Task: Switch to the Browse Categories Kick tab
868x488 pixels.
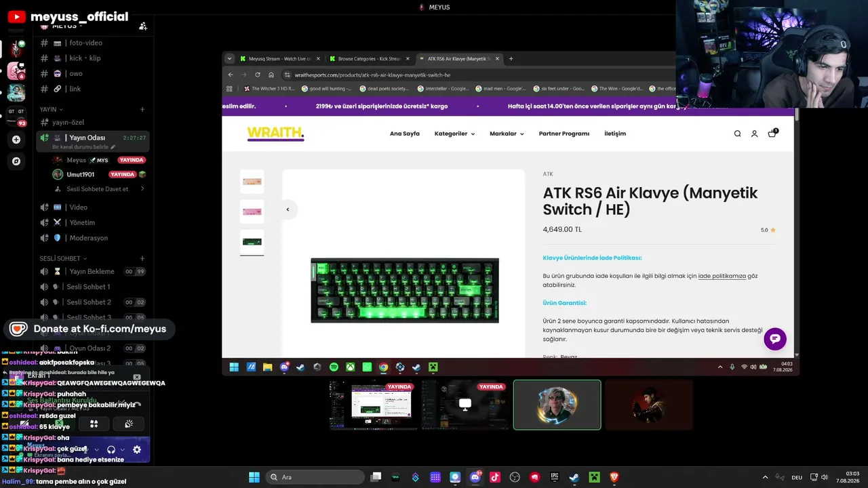Action: (x=370, y=59)
